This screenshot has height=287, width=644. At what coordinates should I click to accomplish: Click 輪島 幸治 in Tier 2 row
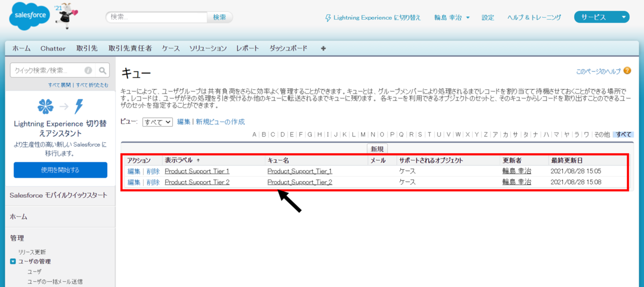[x=517, y=182]
